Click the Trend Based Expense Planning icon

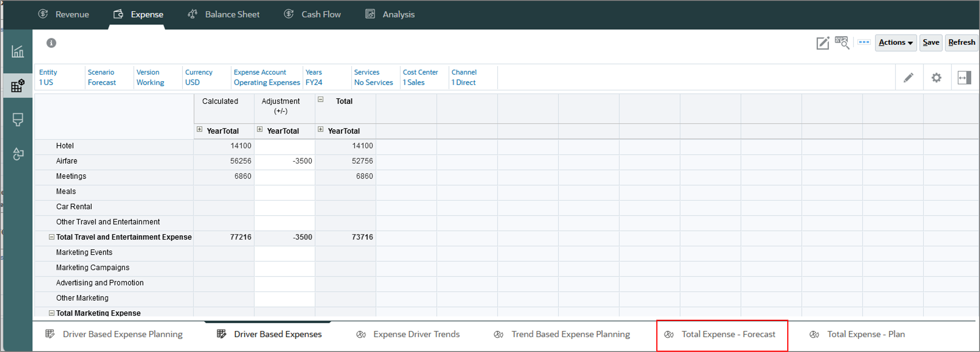tap(498, 334)
